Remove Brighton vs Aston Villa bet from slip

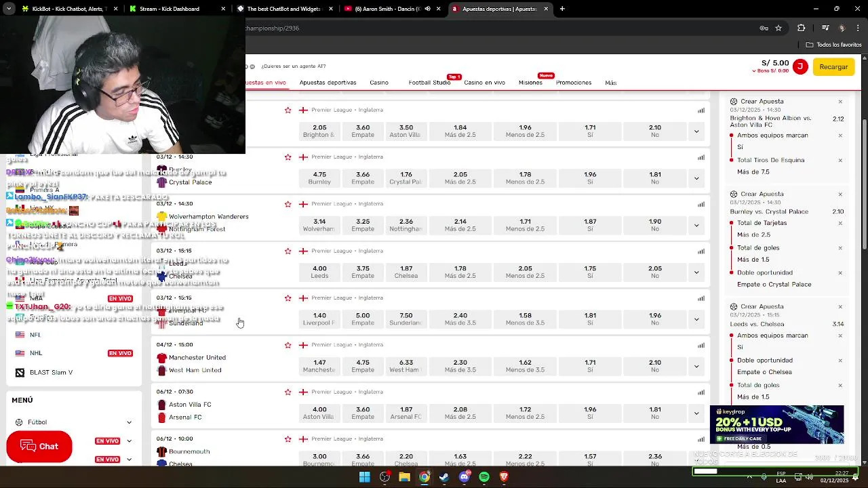[x=840, y=102]
